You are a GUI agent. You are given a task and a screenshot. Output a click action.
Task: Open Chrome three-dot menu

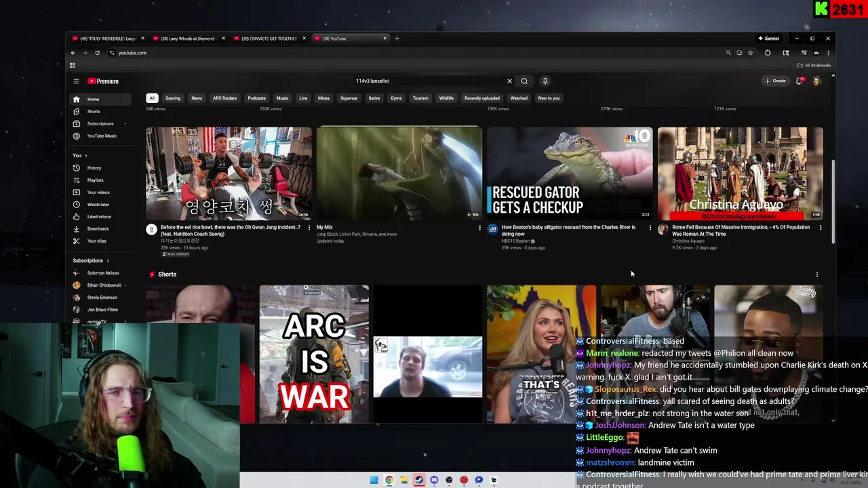pos(828,53)
